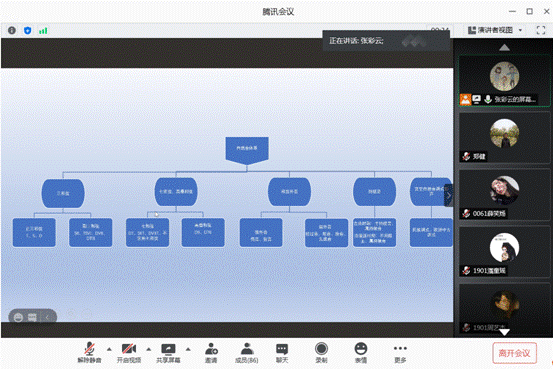
Task: Leave meeting with 离开会议 button
Action: point(515,353)
